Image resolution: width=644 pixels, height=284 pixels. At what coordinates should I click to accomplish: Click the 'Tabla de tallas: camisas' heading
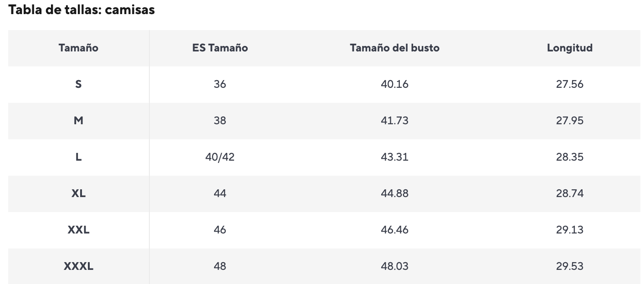pyautogui.click(x=82, y=10)
